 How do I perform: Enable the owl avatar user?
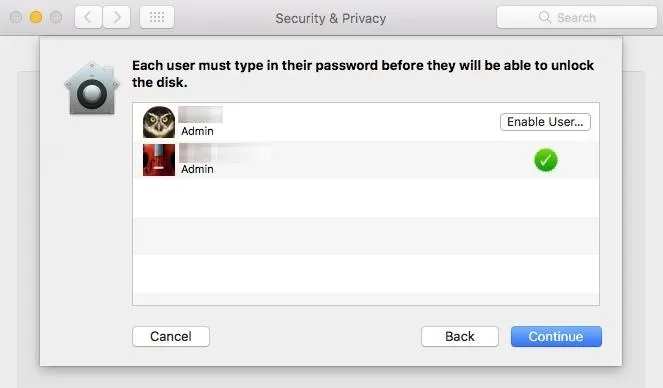[545, 122]
